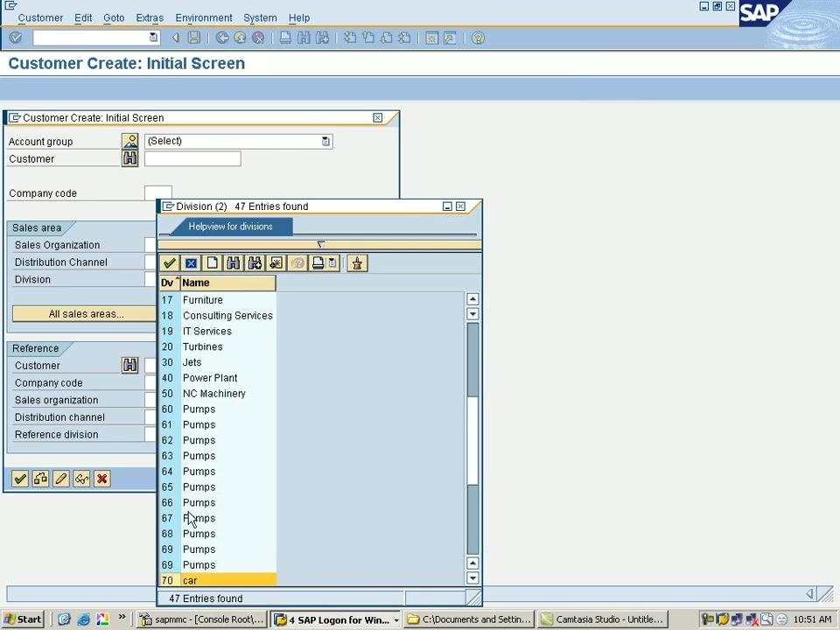Select the Helpview for divisions tab
The height and width of the screenshot is (630, 840).
pos(230,226)
